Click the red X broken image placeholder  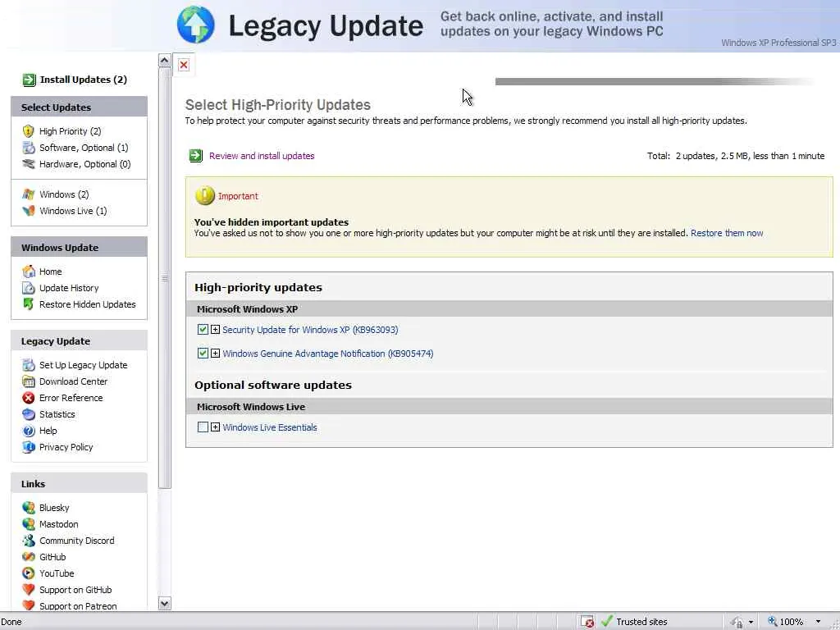[184, 65]
